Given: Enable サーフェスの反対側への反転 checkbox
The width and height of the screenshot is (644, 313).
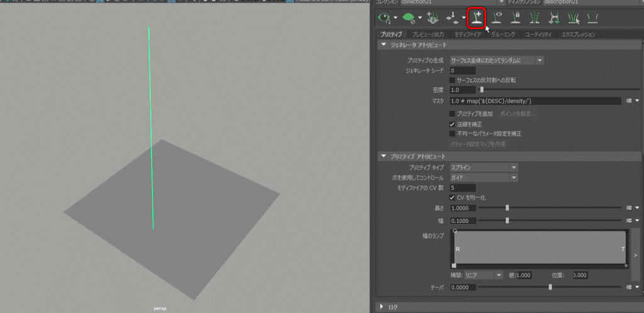Looking at the screenshot, I should click(452, 80).
